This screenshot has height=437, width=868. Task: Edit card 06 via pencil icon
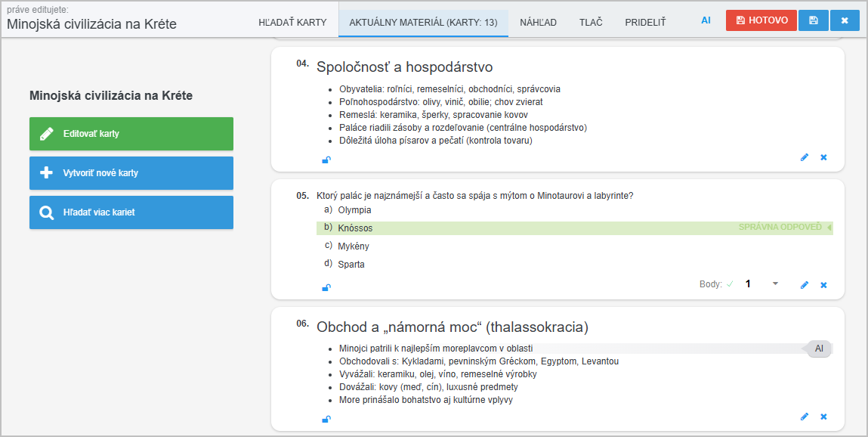pyautogui.click(x=805, y=417)
